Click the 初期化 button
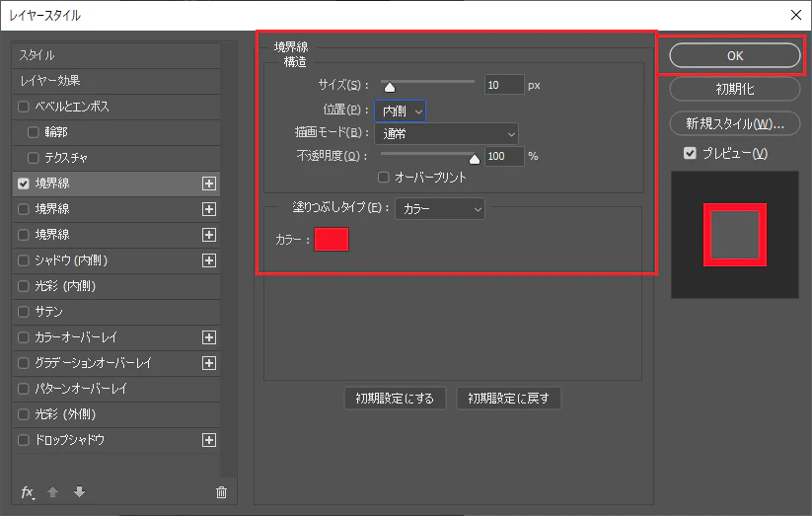 [x=735, y=89]
